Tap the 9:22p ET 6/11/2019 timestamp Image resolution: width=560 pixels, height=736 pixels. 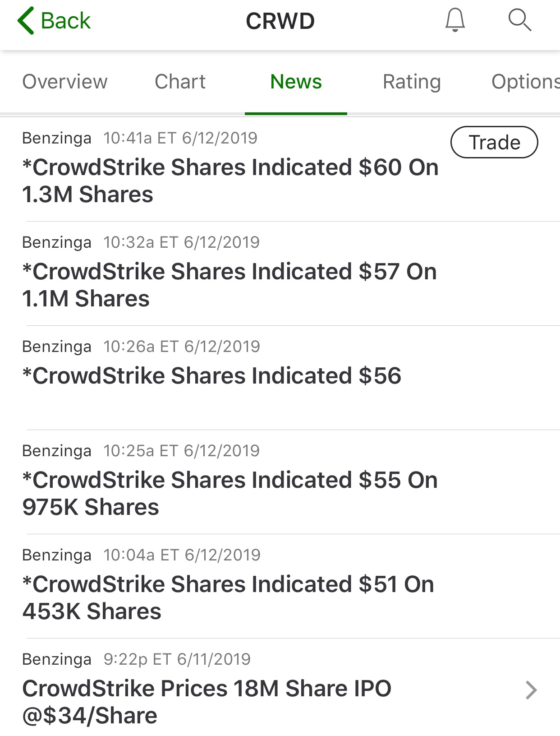pos(177,659)
